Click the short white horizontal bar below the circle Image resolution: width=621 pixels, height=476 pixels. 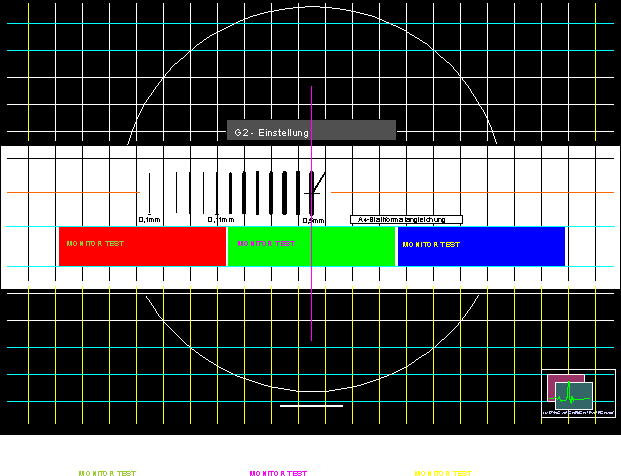point(311,406)
